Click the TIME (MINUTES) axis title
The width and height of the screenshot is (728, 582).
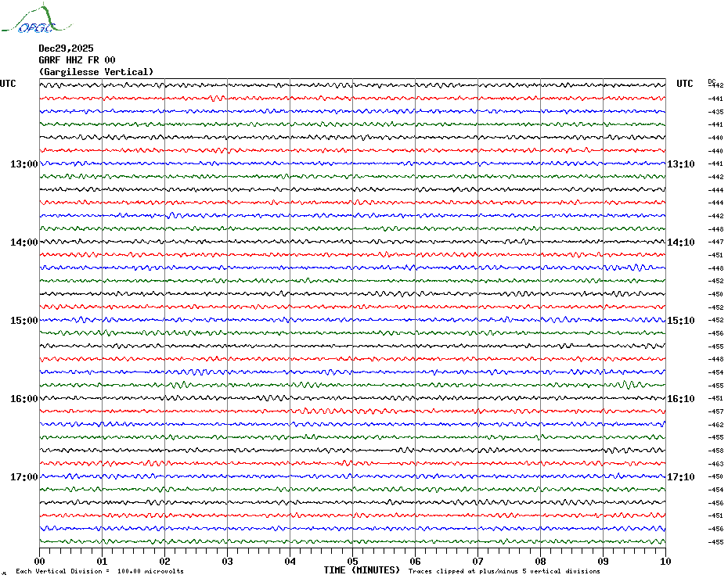362,570
